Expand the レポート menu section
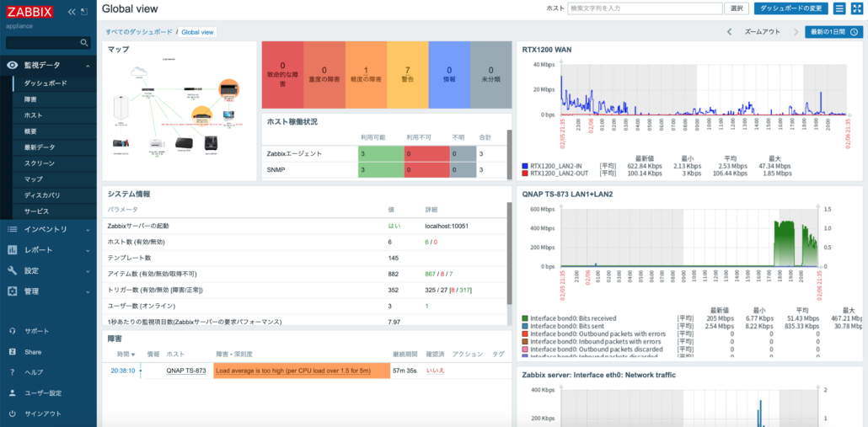Image resolution: width=868 pixels, height=427 pixels. [x=88, y=251]
